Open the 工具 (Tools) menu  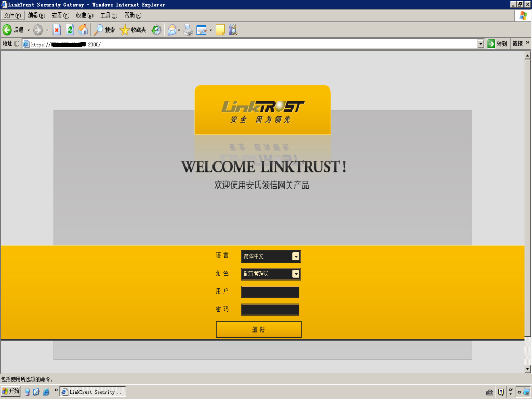109,16
